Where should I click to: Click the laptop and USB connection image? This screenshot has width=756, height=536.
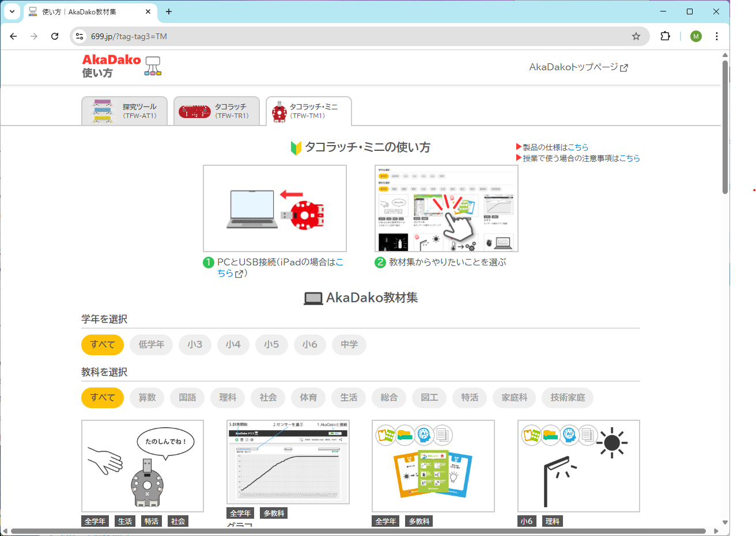[x=275, y=208]
